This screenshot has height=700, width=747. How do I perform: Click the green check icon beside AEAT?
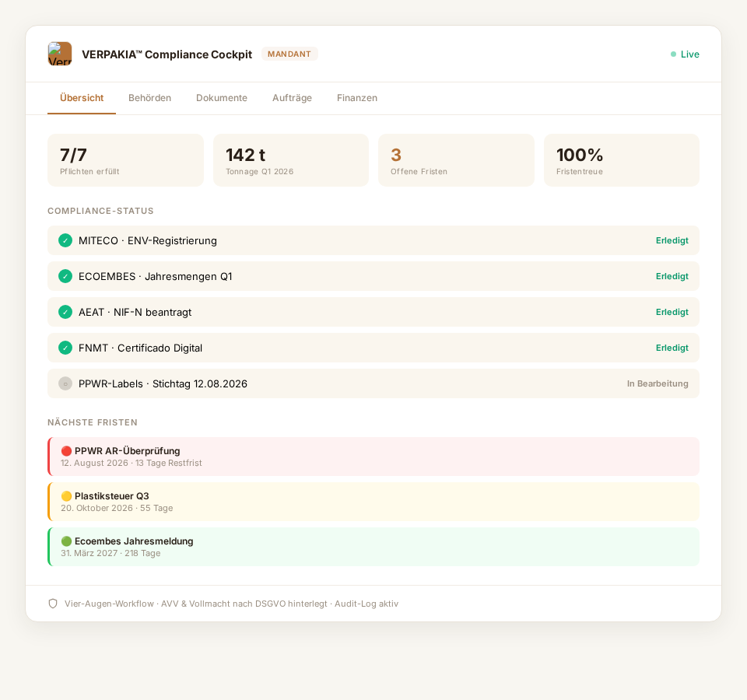(x=65, y=312)
